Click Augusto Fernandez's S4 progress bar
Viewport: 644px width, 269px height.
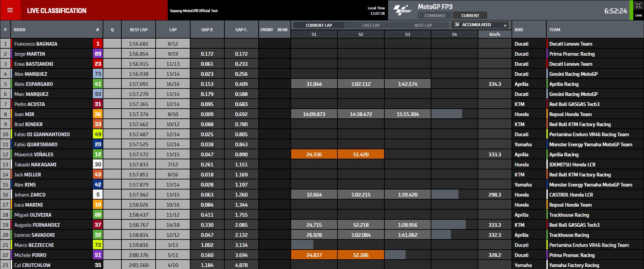point(448,225)
